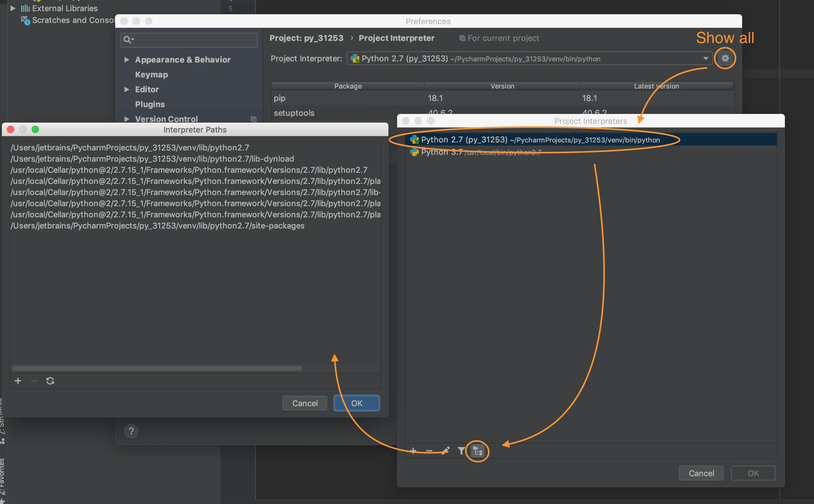
Task: Click the gear icon next to Project Interpreter
Action: (725, 58)
